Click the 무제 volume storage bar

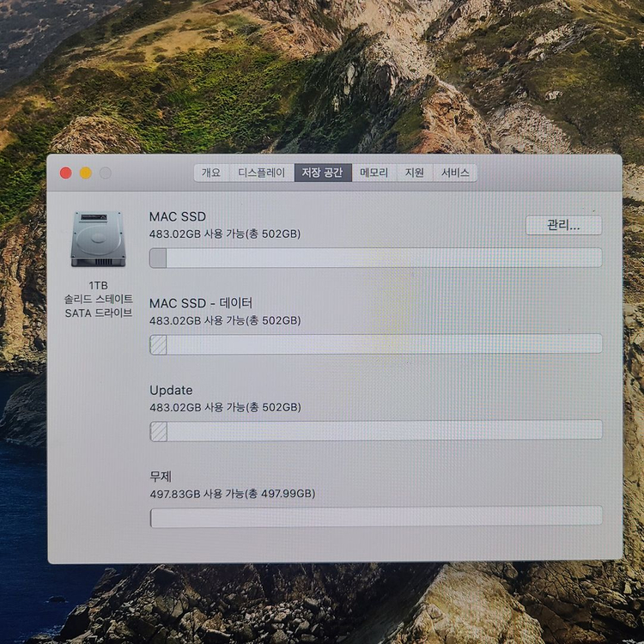pyautogui.click(x=375, y=516)
